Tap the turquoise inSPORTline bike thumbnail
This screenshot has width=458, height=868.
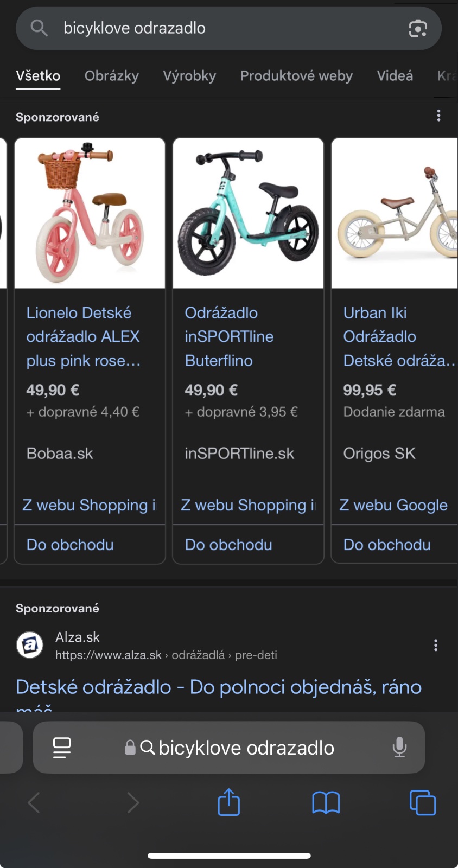[248, 213]
